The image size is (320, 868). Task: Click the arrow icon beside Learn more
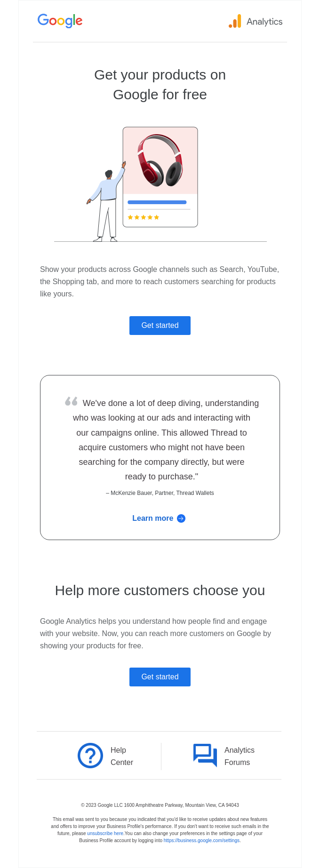(x=181, y=518)
